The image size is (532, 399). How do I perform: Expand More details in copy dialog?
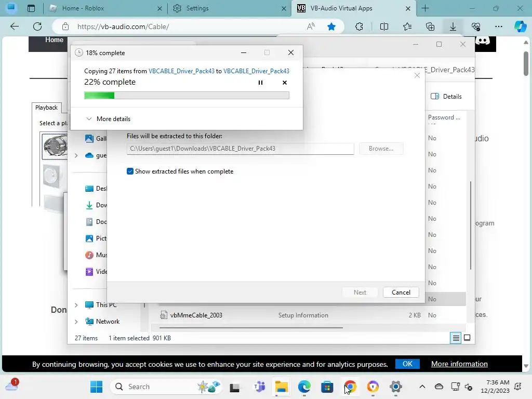pyautogui.click(x=108, y=119)
